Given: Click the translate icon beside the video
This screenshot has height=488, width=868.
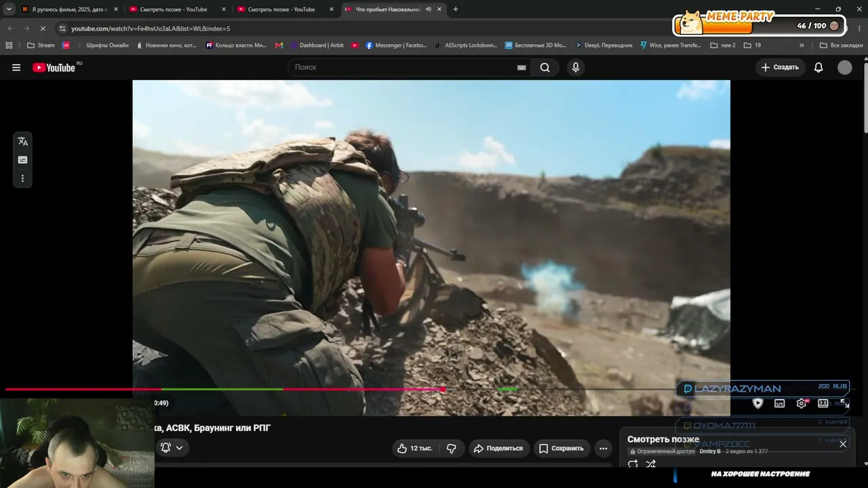Looking at the screenshot, I should (x=22, y=141).
